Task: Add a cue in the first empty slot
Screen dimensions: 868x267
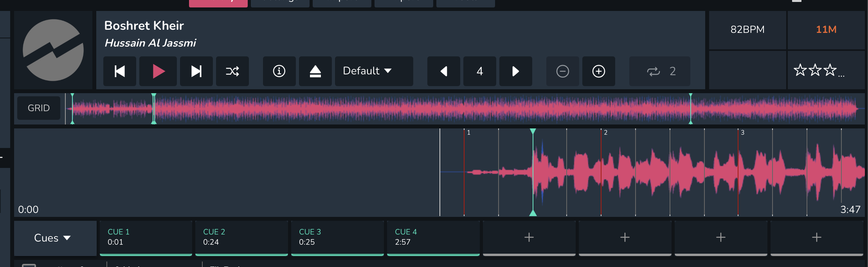Action: click(x=529, y=237)
